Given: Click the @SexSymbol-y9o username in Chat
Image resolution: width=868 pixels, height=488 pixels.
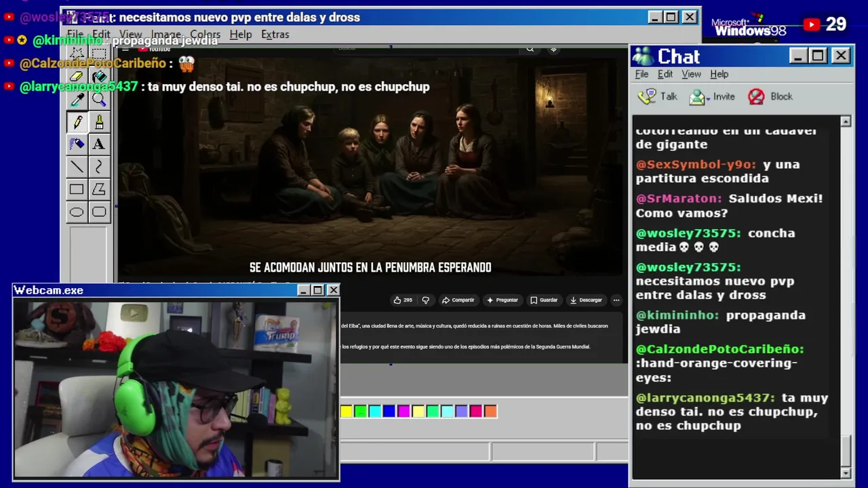Looking at the screenshot, I should pyautogui.click(x=696, y=165).
